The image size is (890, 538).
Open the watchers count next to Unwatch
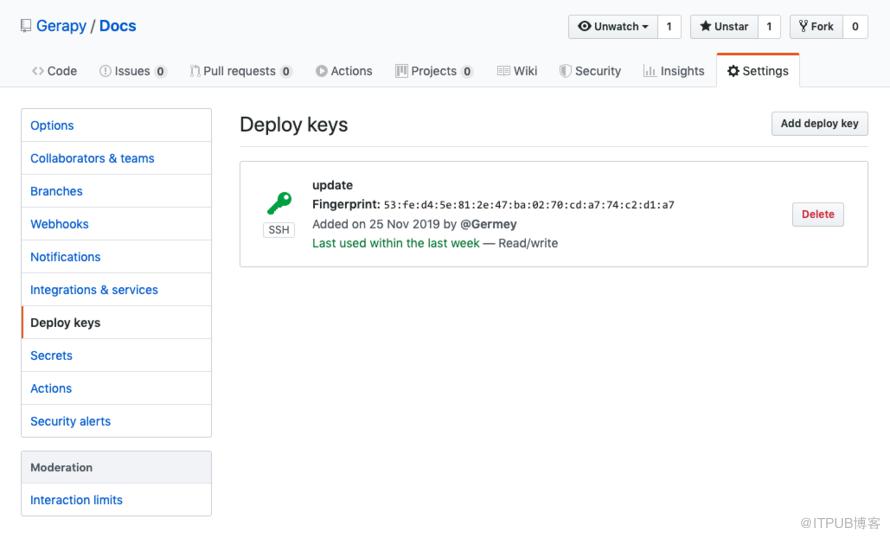(669, 27)
